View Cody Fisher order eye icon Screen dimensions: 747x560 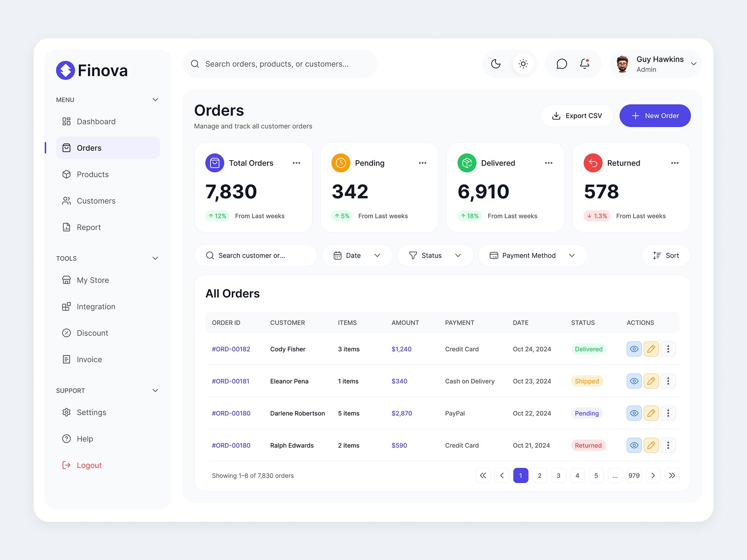(634, 349)
